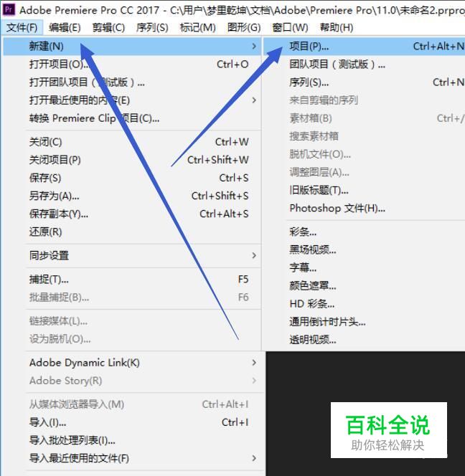Viewport: 465px width, 476px height.
Task: Open the 帮助(H) menu
Action: (336, 28)
